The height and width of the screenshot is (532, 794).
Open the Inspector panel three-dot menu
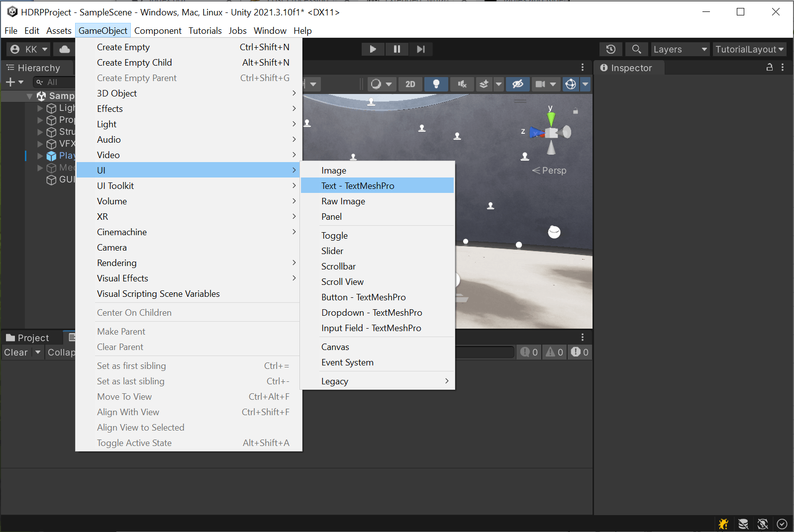pos(783,67)
